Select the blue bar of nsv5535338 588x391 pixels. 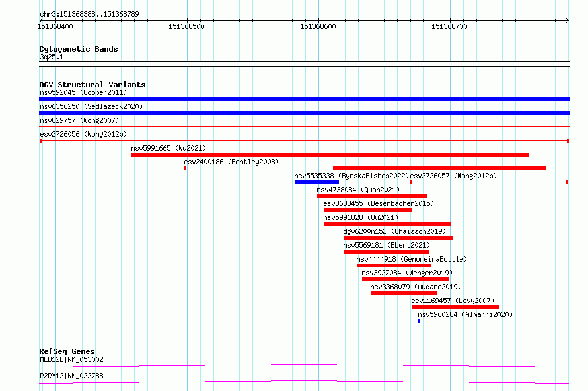[316, 182]
